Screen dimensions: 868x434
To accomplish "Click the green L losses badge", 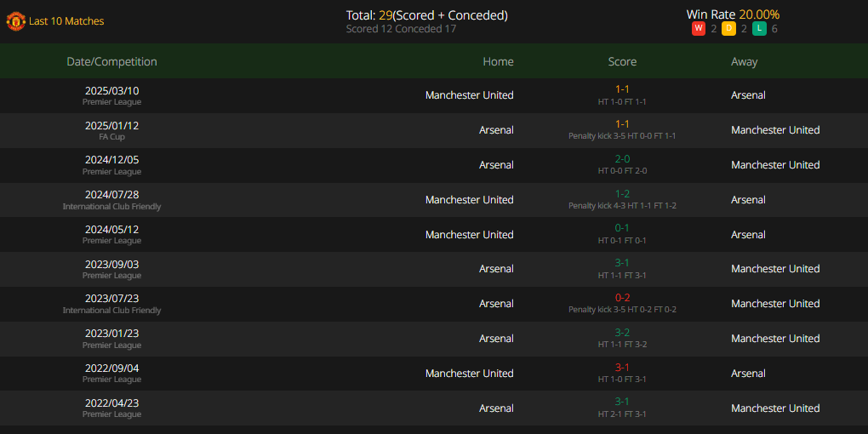I will (x=759, y=29).
